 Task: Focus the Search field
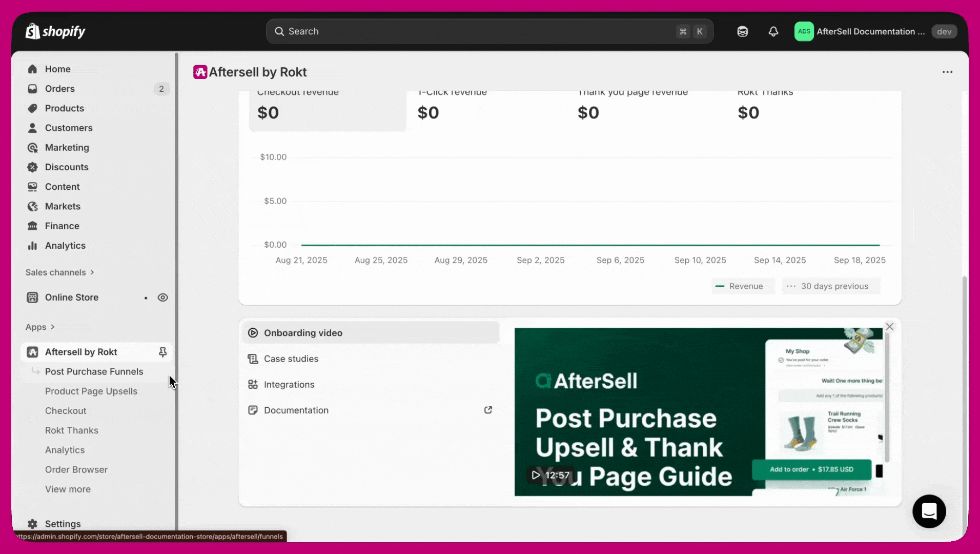[x=489, y=31]
